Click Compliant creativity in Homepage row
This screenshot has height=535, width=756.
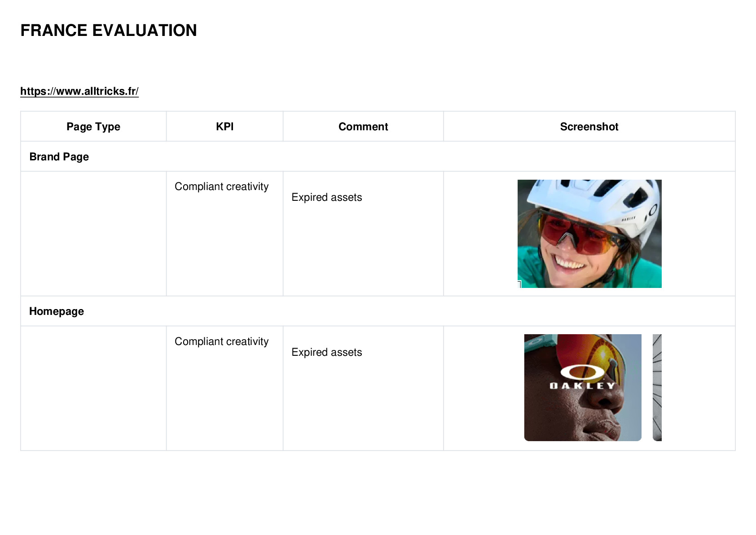tap(222, 341)
